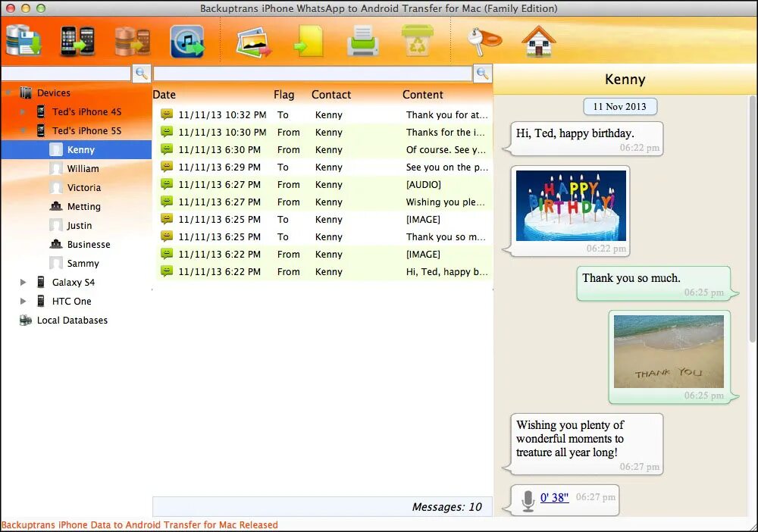This screenshot has width=758, height=532.
Task: Expand the Galaxy S4 device node
Action: 23,282
